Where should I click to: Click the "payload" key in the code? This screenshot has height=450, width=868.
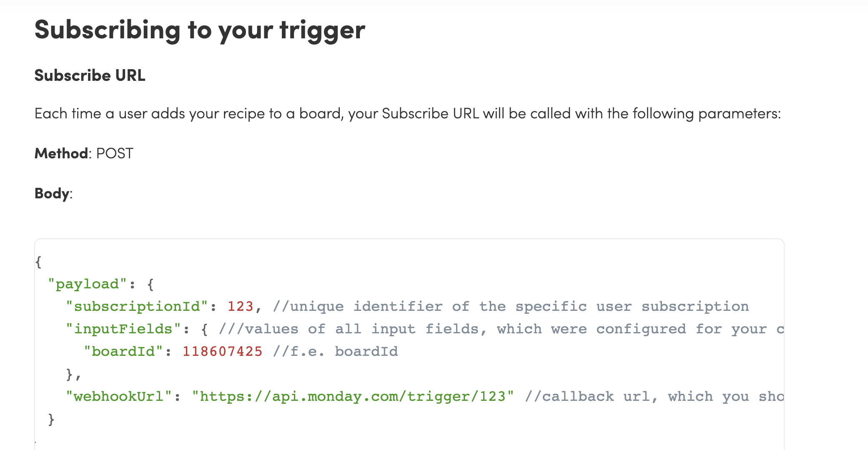(x=87, y=284)
